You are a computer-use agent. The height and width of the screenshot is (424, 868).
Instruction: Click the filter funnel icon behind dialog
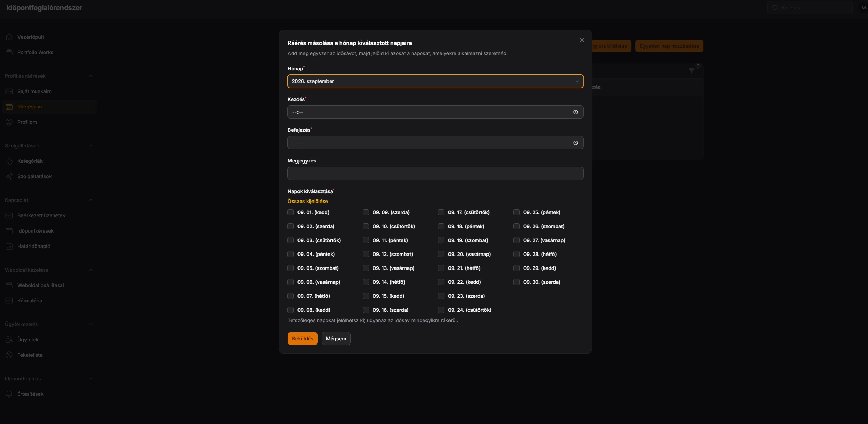coord(691,71)
